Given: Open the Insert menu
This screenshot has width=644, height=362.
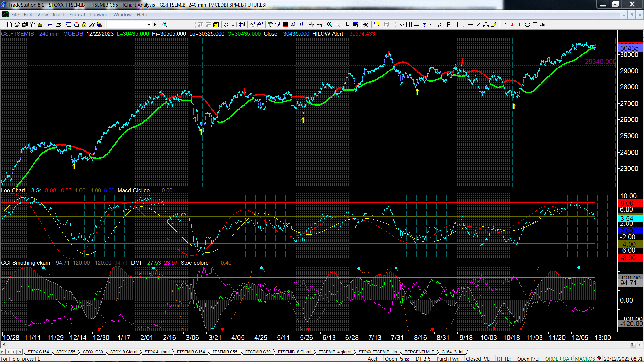Looking at the screenshot, I should (58, 15).
